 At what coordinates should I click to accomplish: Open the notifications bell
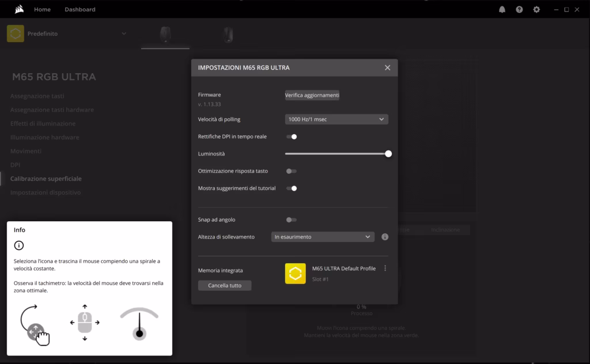(502, 9)
